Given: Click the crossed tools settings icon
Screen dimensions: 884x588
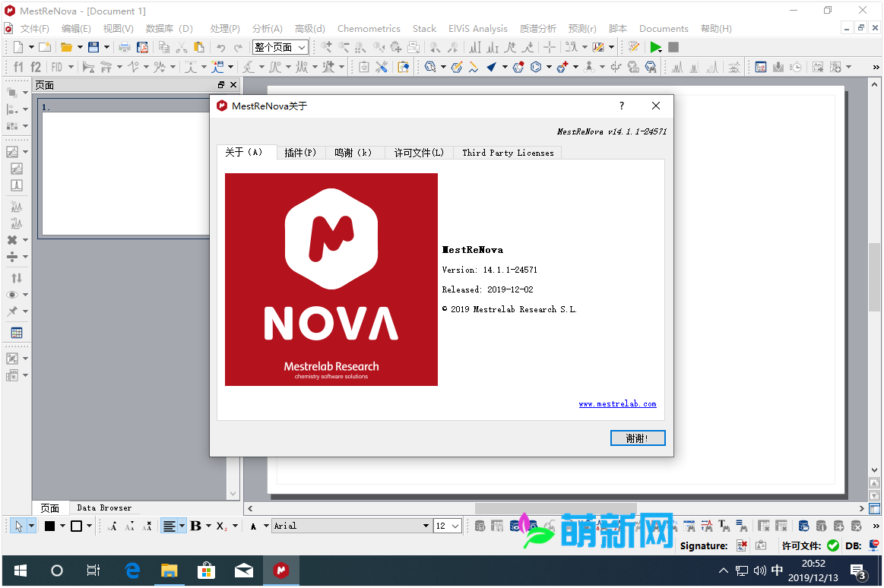Looking at the screenshot, I should point(382,68).
